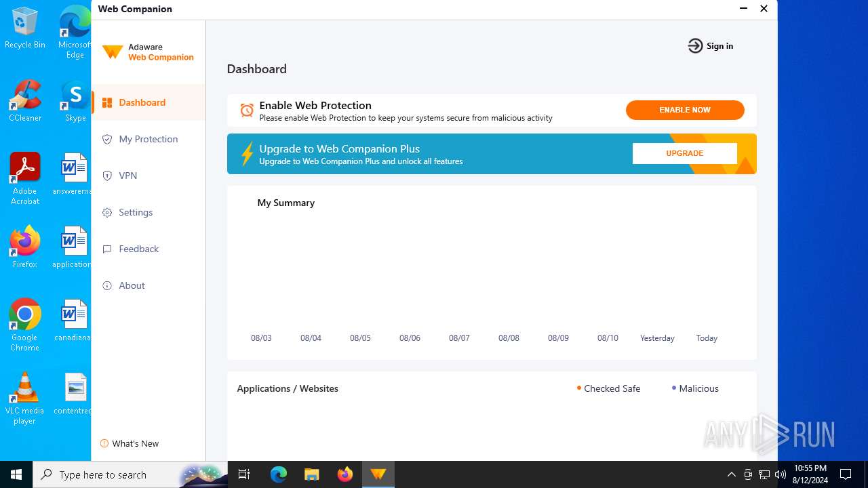Click the Today label in My Summary

pos(707,338)
